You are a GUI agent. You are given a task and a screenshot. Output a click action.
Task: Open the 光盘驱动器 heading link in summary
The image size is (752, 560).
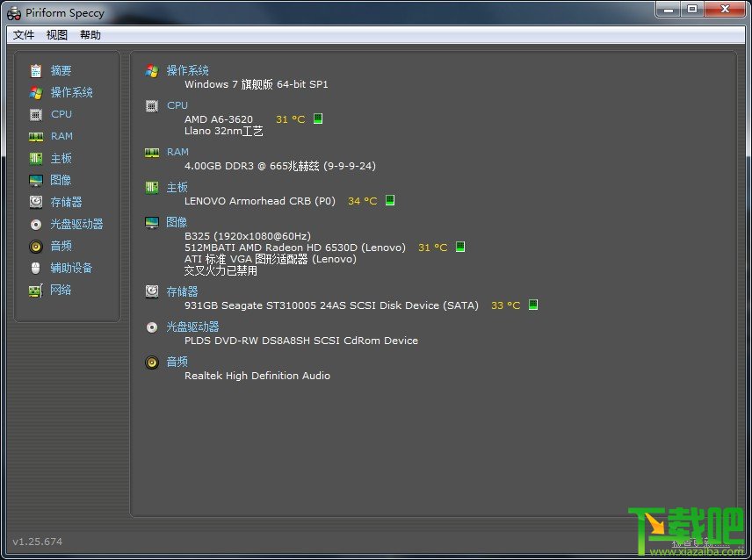(x=192, y=327)
